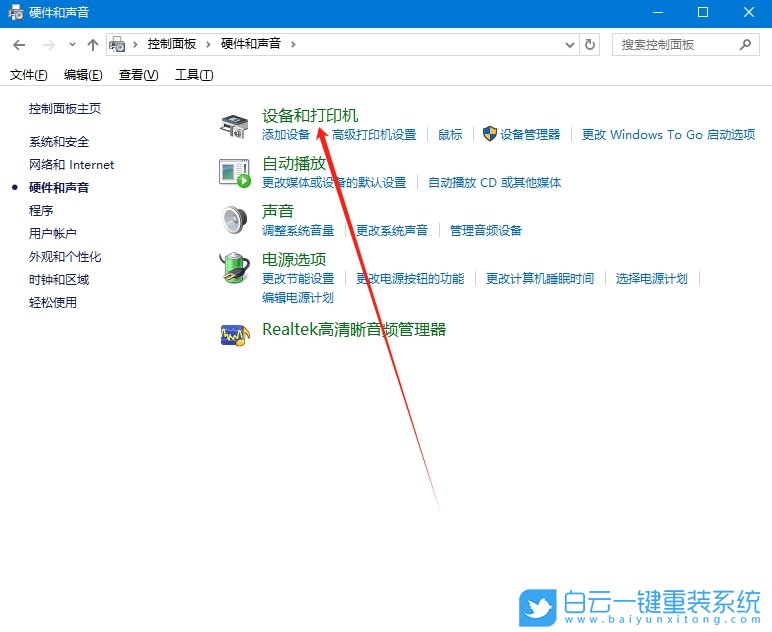This screenshot has width=772, height=632.
Task: Click the Sound (声音) speaker icon
Action: (234, 219)
